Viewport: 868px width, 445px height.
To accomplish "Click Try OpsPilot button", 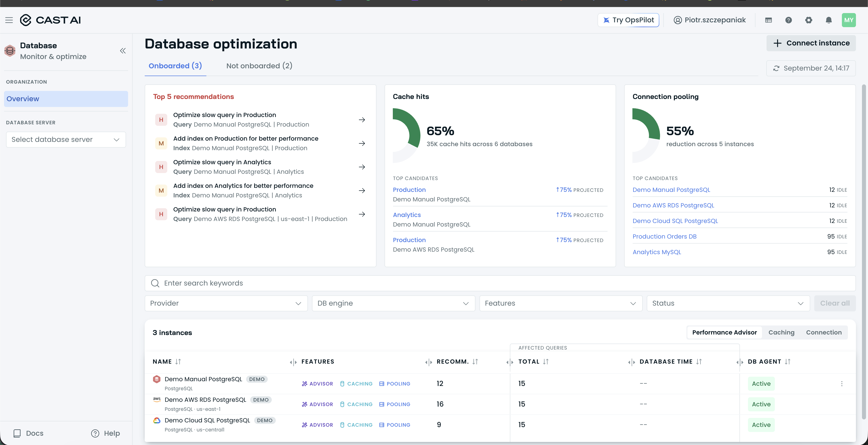I will click(628, 20).
